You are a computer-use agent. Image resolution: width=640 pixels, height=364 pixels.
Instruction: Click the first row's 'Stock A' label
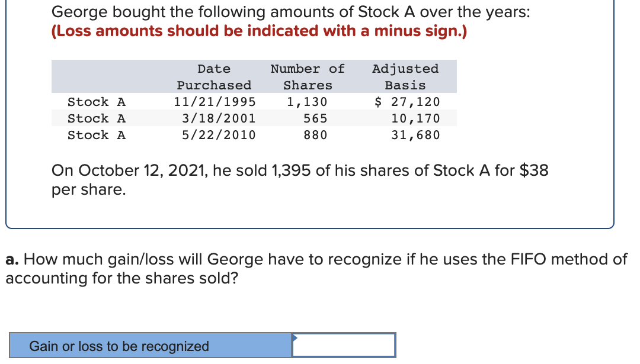[x=97, y=101]
